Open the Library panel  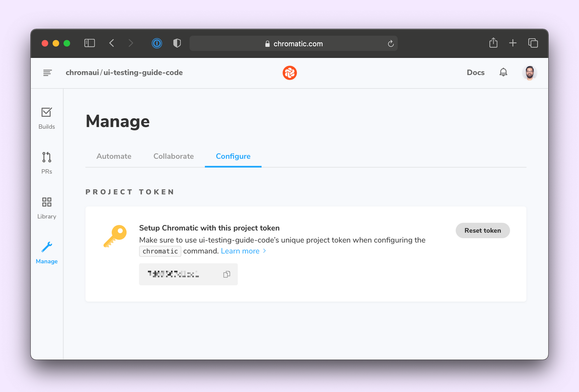click(46, 206)
